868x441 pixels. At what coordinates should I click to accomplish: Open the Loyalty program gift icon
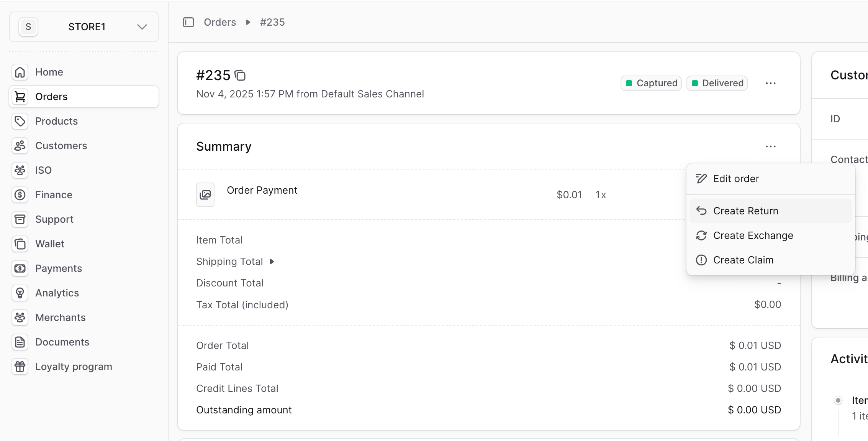click(20, 367)
